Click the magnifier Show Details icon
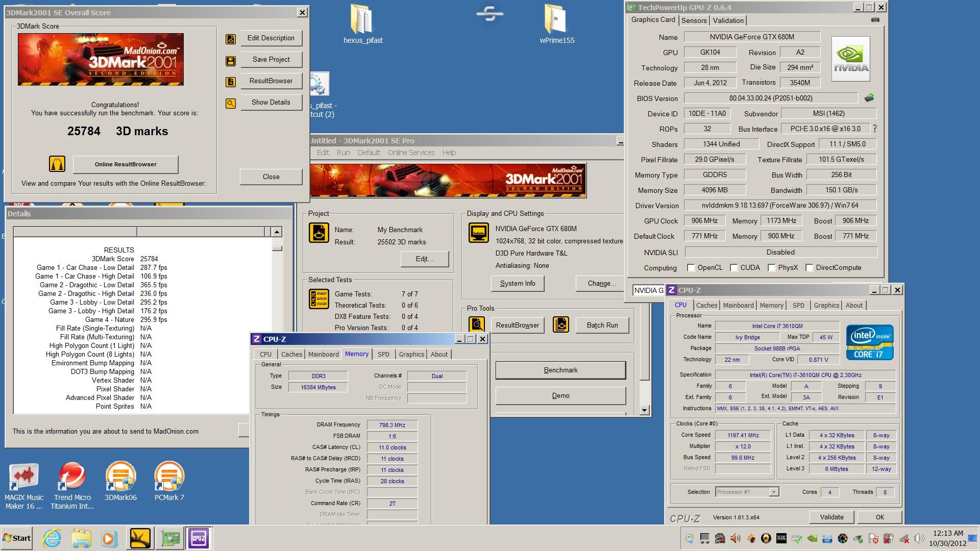This screenshot has width=980, height=551. [231, 104]
